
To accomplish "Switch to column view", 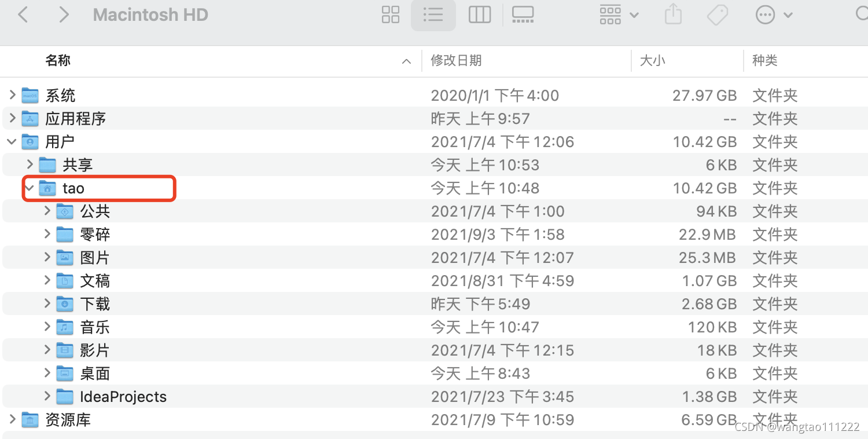I will coord(480,15).
